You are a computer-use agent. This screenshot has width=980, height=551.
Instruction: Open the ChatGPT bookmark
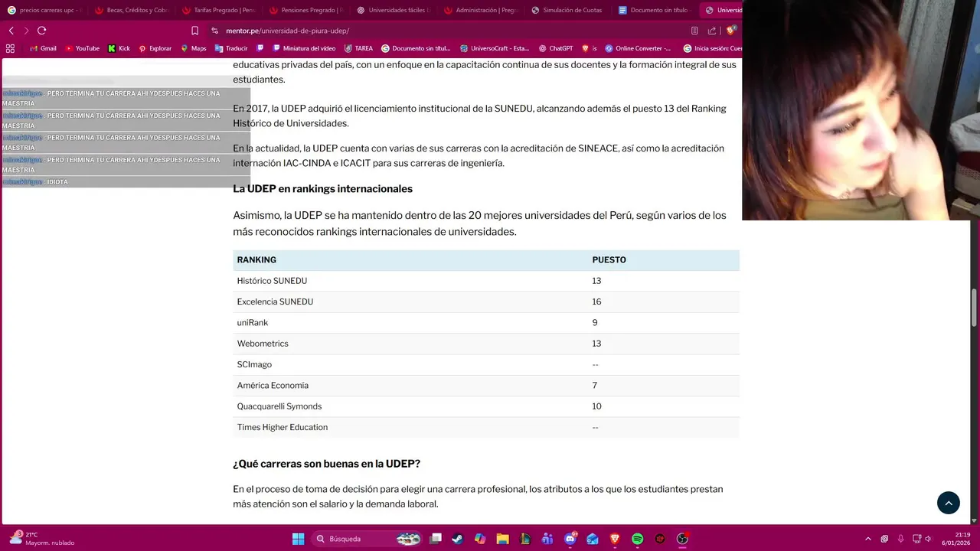[555, 48]
